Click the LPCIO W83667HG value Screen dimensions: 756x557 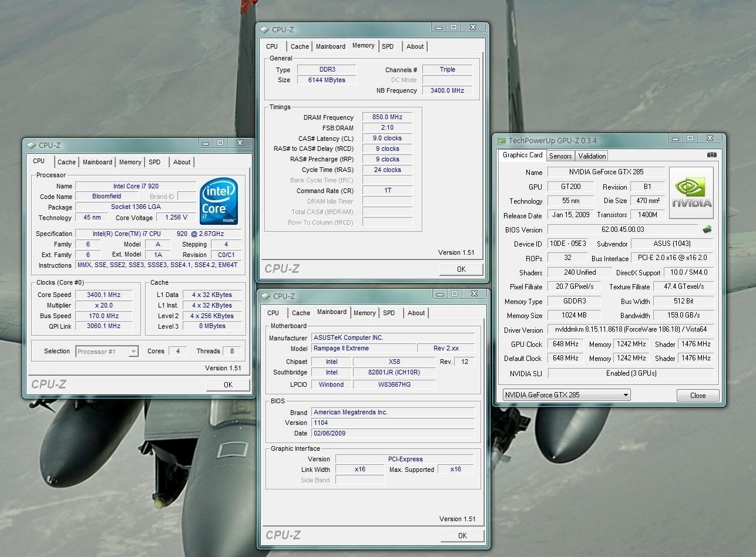394,384
